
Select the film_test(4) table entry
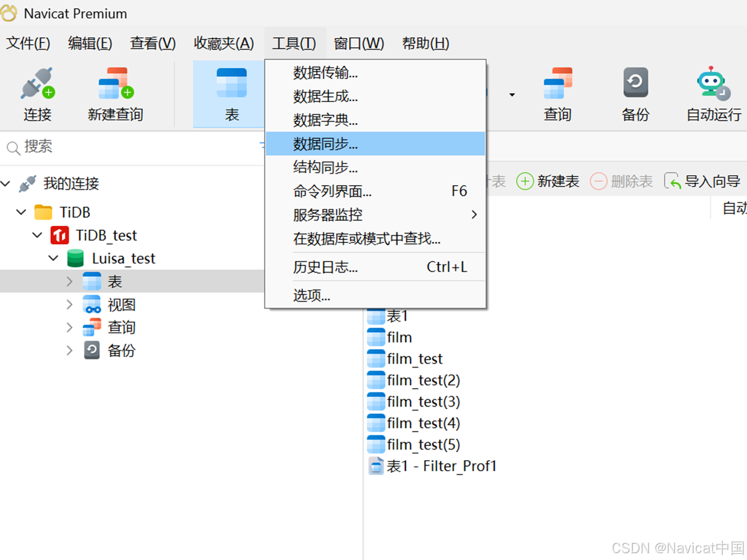(414, 423)
